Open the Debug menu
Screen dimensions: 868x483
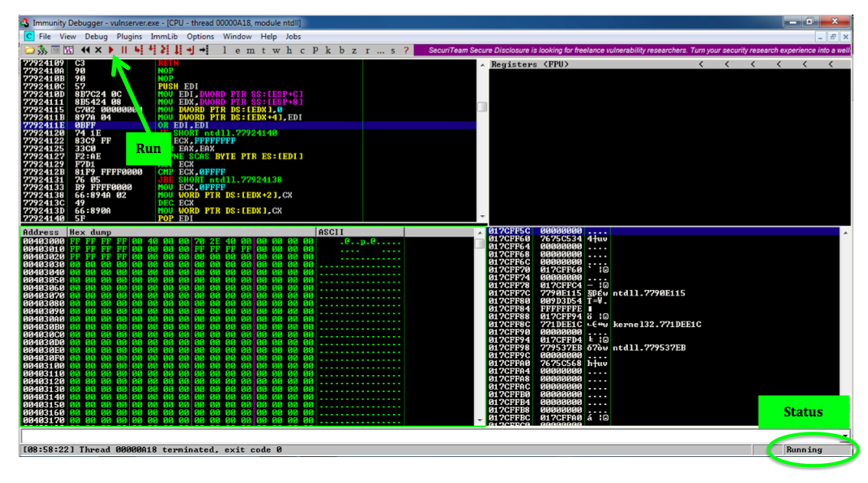(96, 36)
